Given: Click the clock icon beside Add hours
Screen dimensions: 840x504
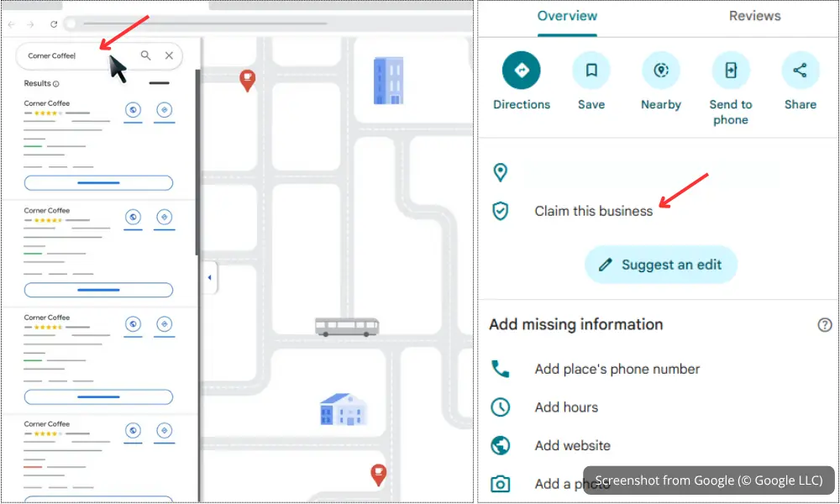Looking at the screenshot, I should click(x=501, y=407).
